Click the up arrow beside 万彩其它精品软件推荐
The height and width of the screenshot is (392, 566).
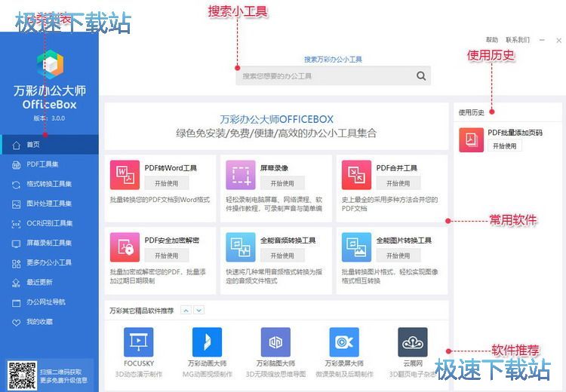click(x=186, y=310)
